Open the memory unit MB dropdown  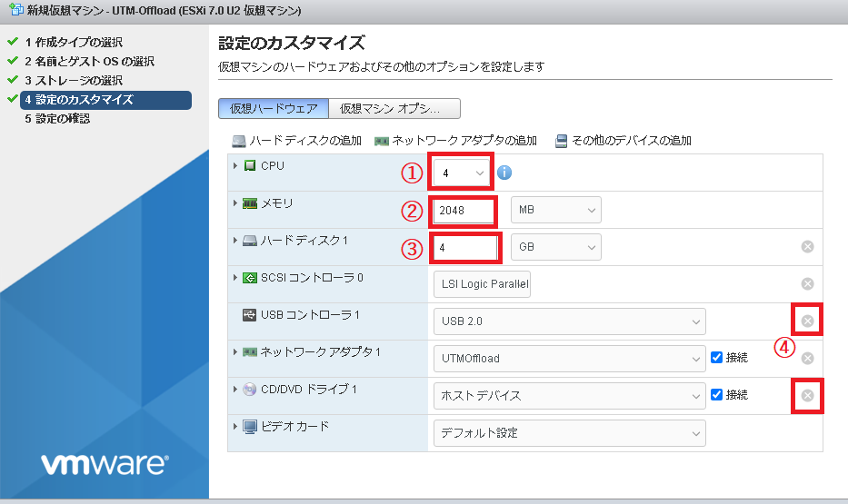click(555, 210)
